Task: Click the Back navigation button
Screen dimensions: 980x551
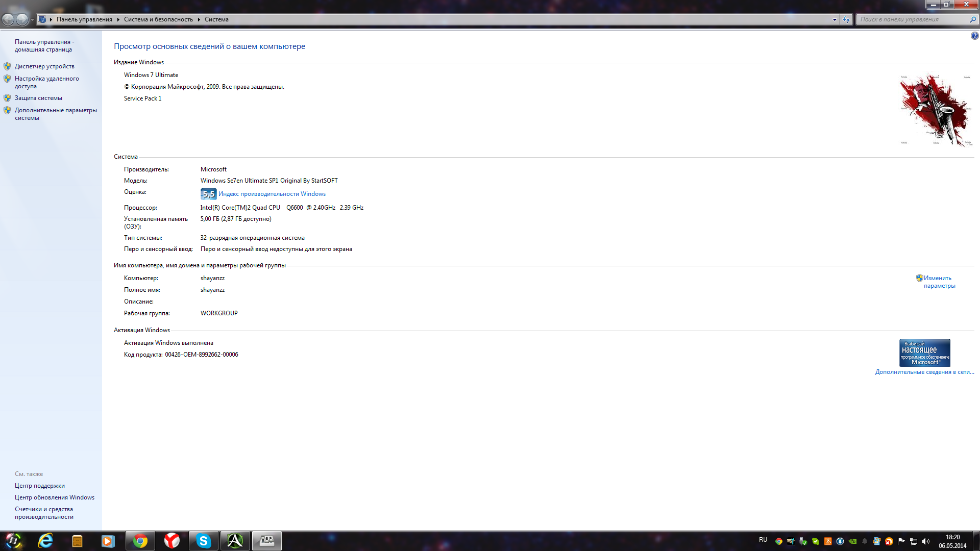Action: pyautogui.click(x=8, y=19)
